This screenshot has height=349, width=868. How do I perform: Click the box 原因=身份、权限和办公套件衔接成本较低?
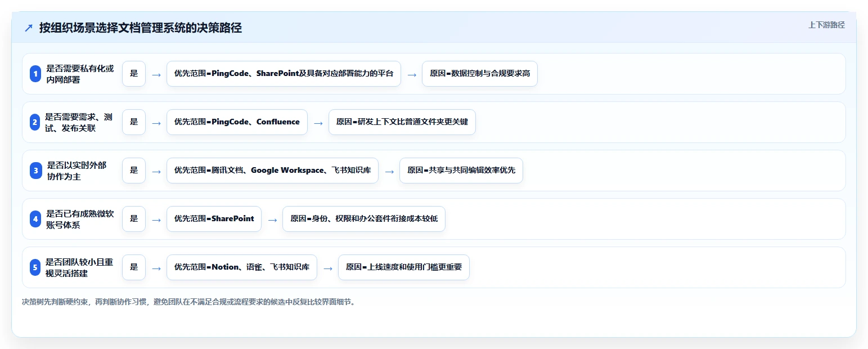pos(364,219)
